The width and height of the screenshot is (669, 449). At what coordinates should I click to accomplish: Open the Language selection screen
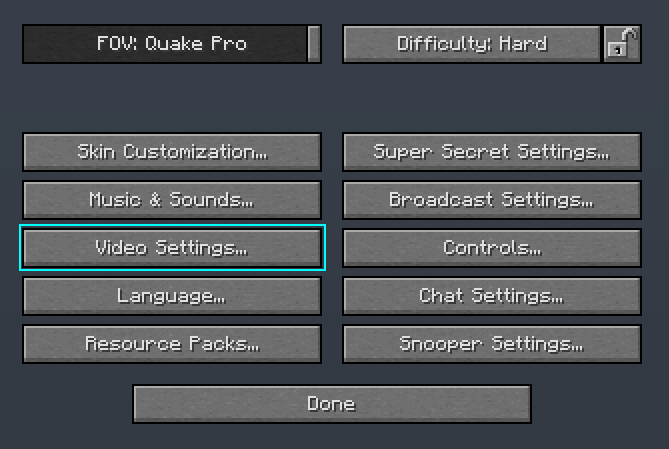tap(172, 296)
